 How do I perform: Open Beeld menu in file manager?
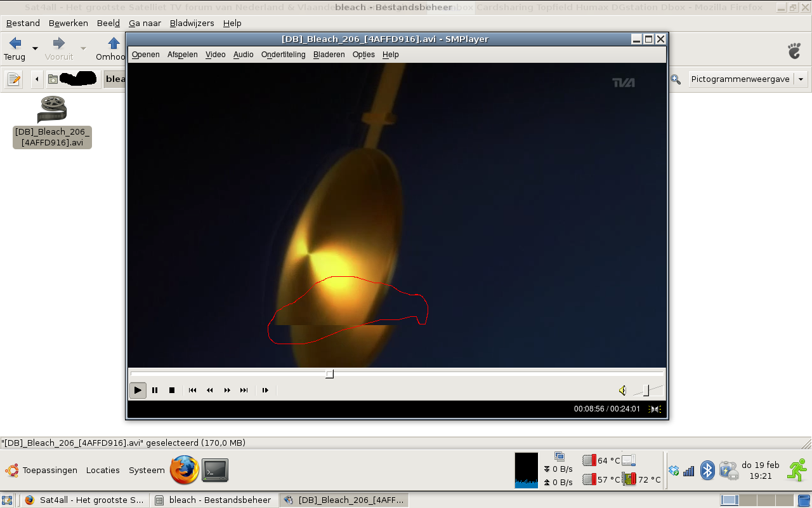[x=108, y=23]
